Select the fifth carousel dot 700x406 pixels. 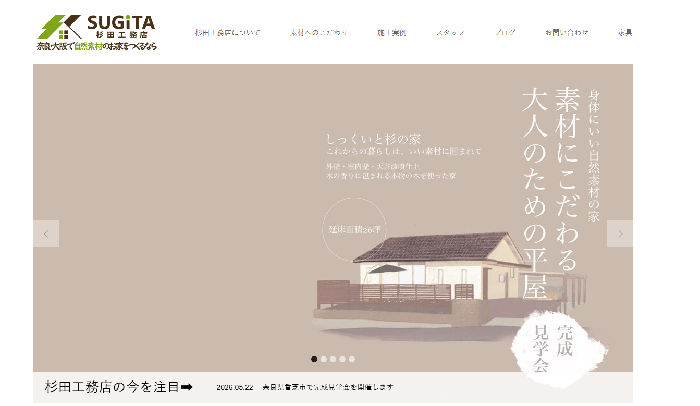click(x=352, y=359)
